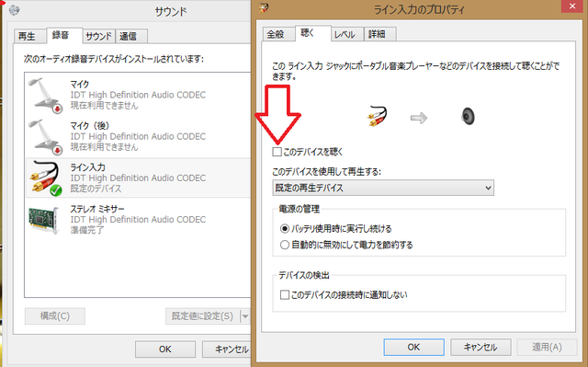Enable the このデバイスを聴く checkbox
The height and width of the screenshot is (367, 588).
277,152
